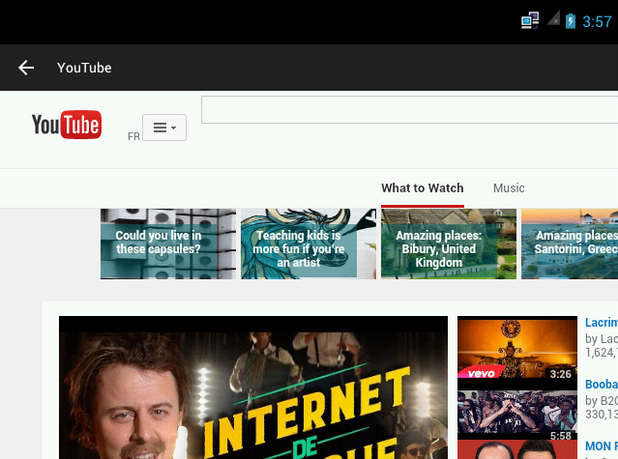Tap the 3:57 clock in status bar
This screenshot has height=459, width=618.
pyautogui.click(x=597, y=22)
